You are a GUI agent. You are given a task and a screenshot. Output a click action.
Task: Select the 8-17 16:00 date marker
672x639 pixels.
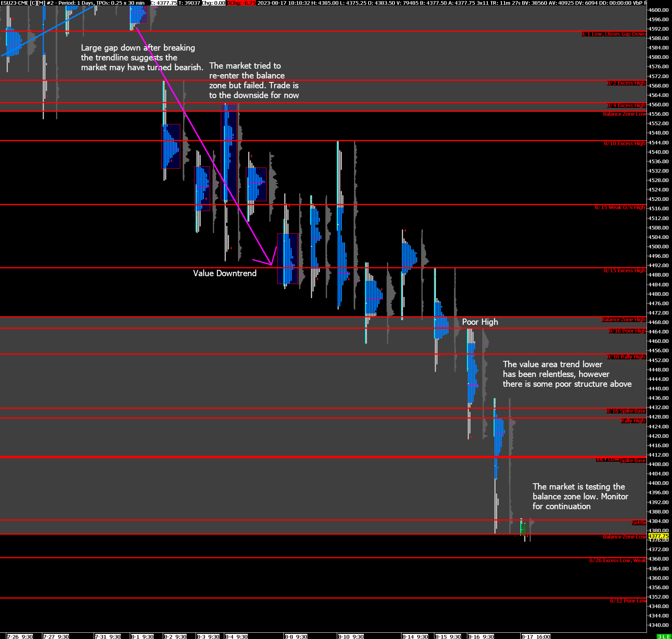pos(536,636)
